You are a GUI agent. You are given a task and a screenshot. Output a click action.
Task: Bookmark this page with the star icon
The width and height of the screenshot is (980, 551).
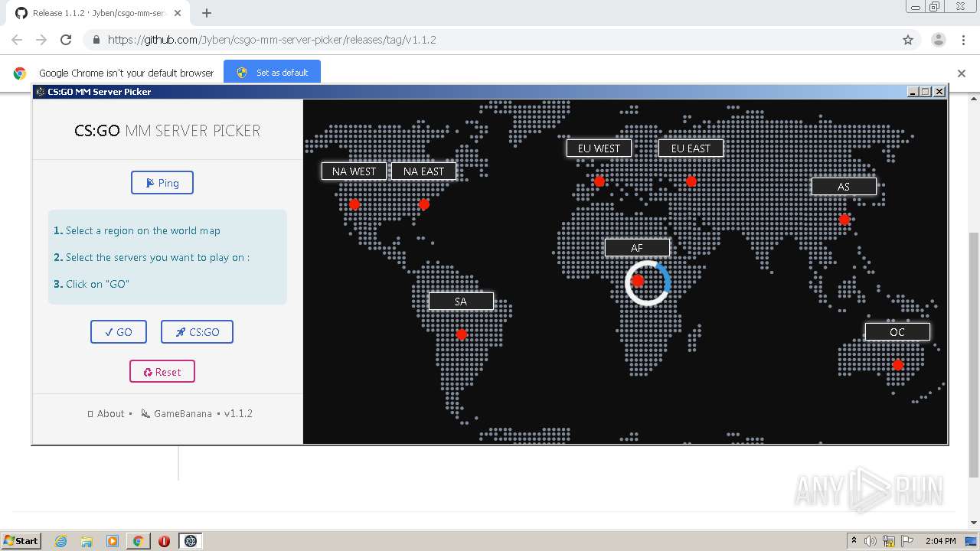pos(908,40)
